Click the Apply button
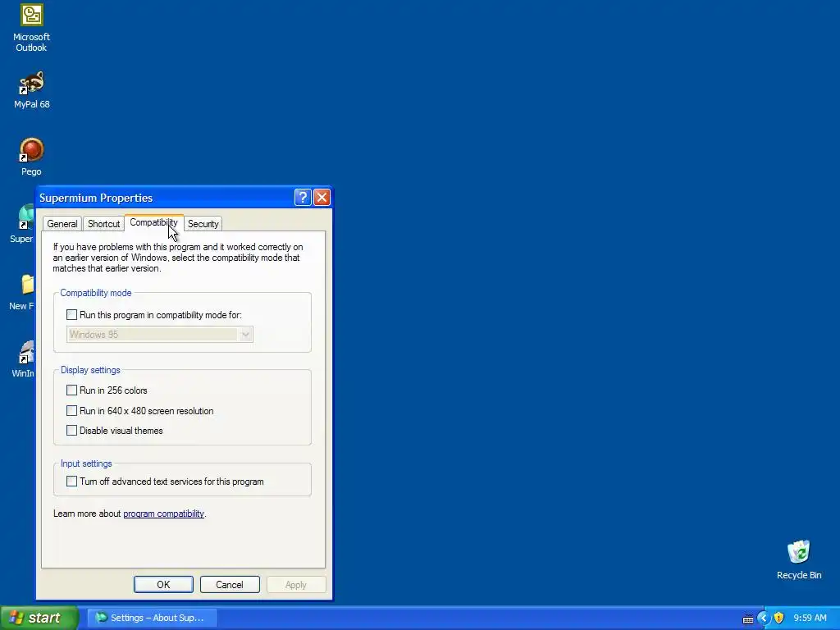 point(295,584)
